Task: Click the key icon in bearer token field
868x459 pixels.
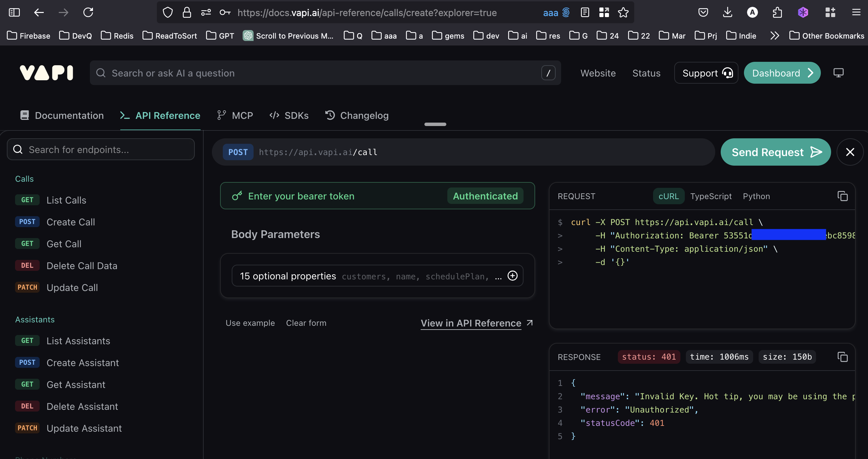Action: pyautogui.click(x=237, y=196)
